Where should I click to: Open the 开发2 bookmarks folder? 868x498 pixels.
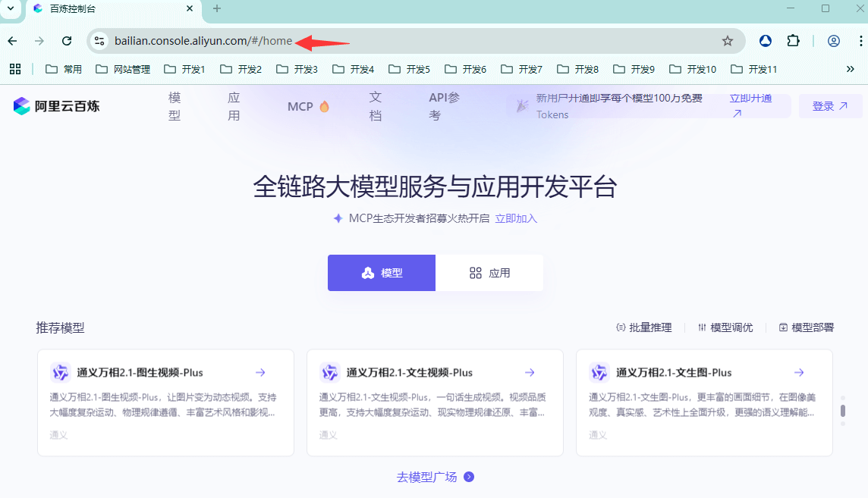pos(241,69)
